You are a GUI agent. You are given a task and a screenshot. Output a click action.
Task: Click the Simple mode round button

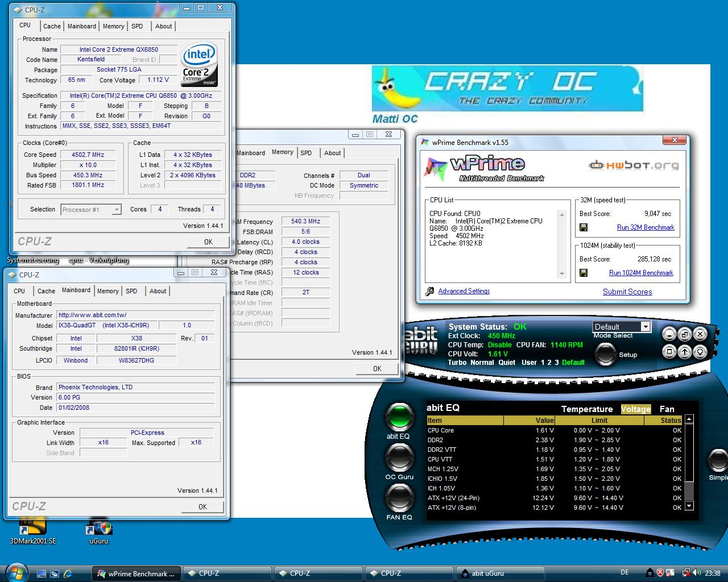point(718,460)
